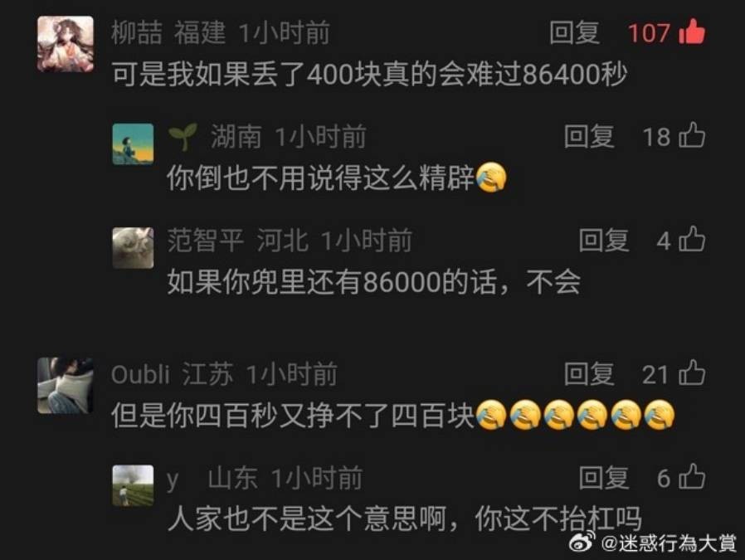Like 柳喆's comment with 107 likes
This screenshot has width=745, height=560.
tap(692, 32)
